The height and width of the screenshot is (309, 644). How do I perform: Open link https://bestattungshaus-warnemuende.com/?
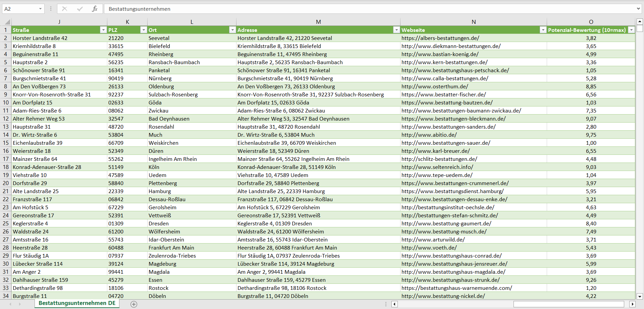457,288
